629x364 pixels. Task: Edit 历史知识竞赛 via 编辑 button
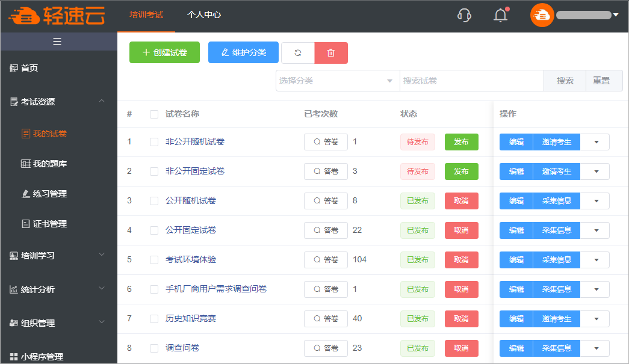coord(516,319)
